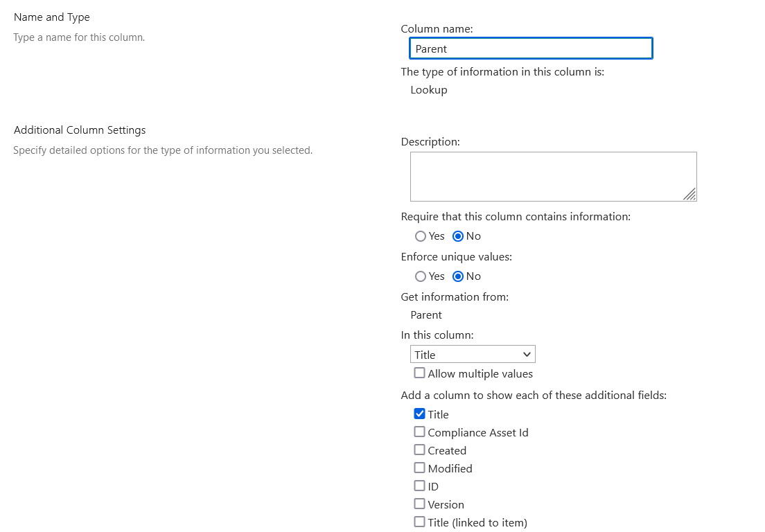Uncheck the Title additional field

[419, 414]
